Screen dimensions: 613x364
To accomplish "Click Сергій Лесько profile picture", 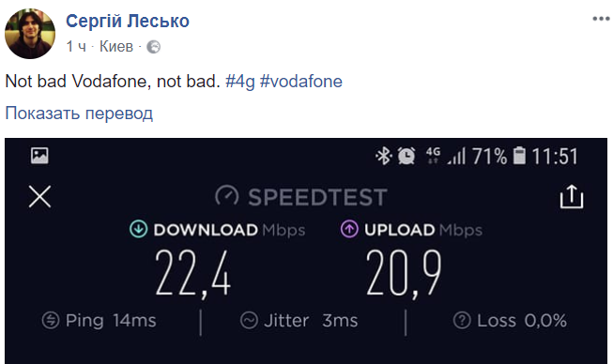I will [30, 34].
